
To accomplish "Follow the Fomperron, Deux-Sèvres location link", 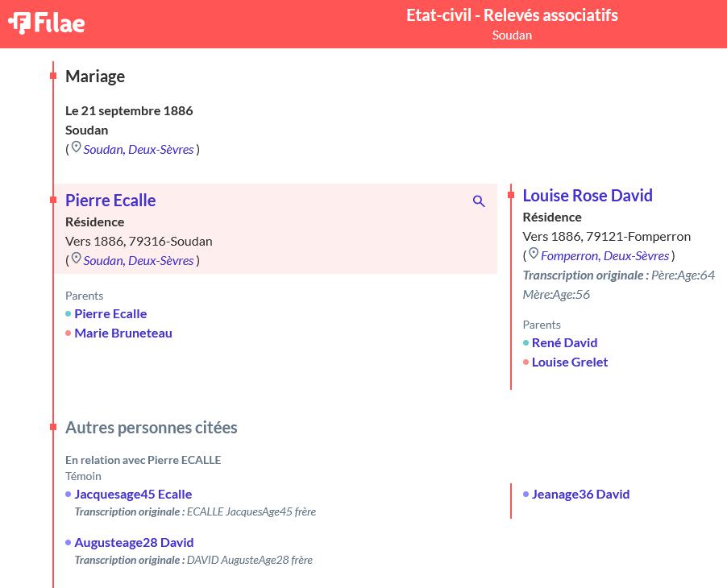I will (604, 256).
